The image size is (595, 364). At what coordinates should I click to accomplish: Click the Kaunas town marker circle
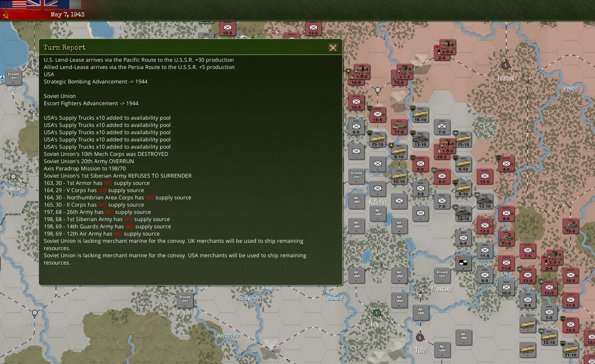click(13, 177)
